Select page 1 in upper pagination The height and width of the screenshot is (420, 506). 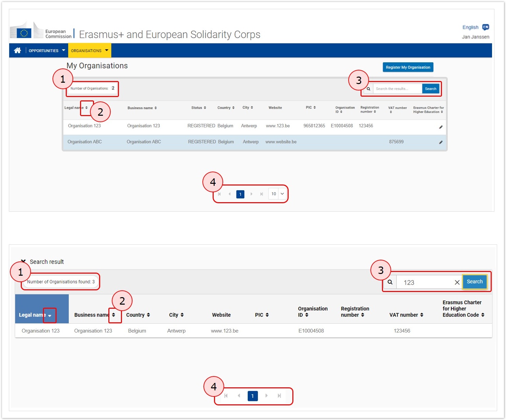(240, 194)
